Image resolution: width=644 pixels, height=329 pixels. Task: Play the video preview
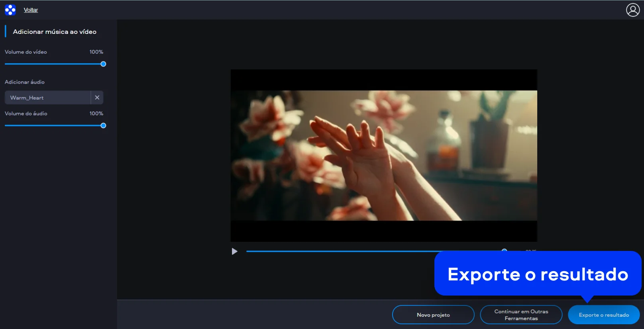[235, 251]
